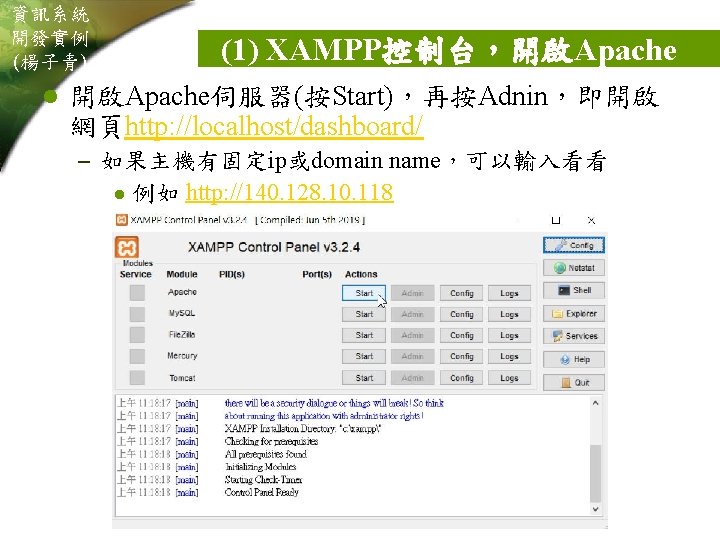720x540 pixels.
Task: Click the small XAMPP icon in the title bar
Action: (x=121, y=220)
